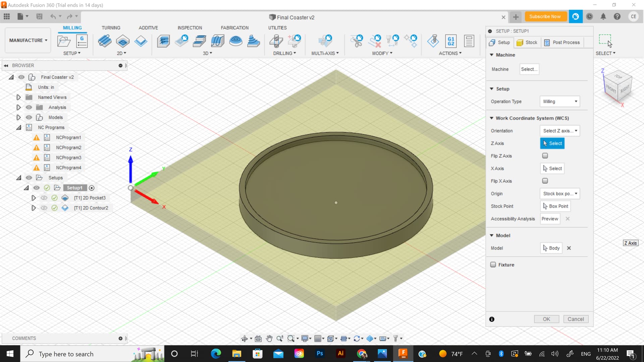644x362 pixels.
Task: Open NC Program creation icon
Action: (82, 41)
